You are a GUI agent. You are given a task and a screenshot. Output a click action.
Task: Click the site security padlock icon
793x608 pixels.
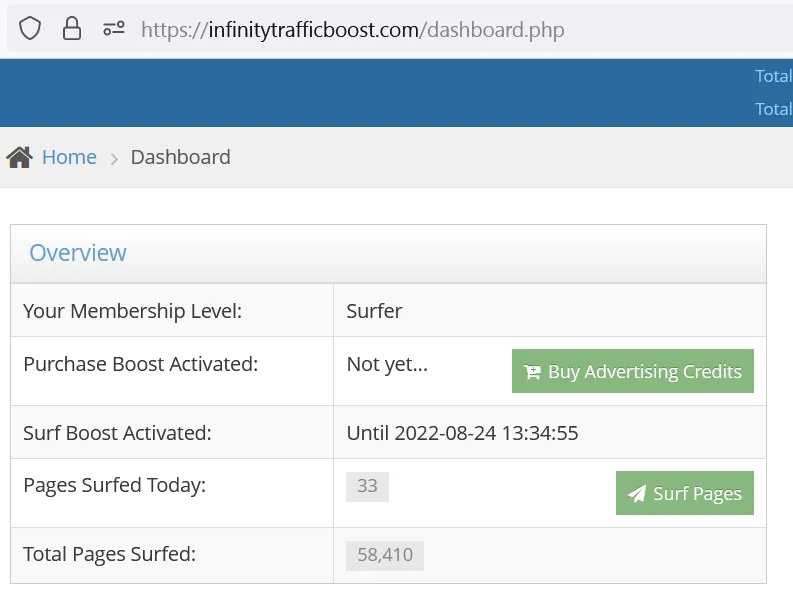(72, 29)
